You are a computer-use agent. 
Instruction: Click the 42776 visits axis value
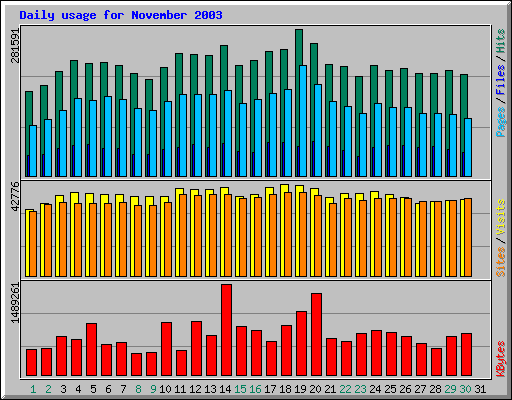point(15,196)
